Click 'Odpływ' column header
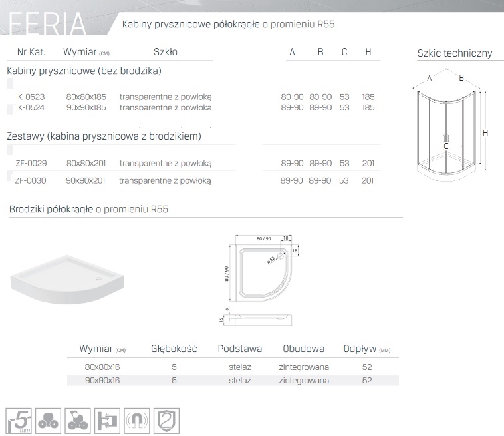This screenshot has height=436, width=504. [367, 349]
